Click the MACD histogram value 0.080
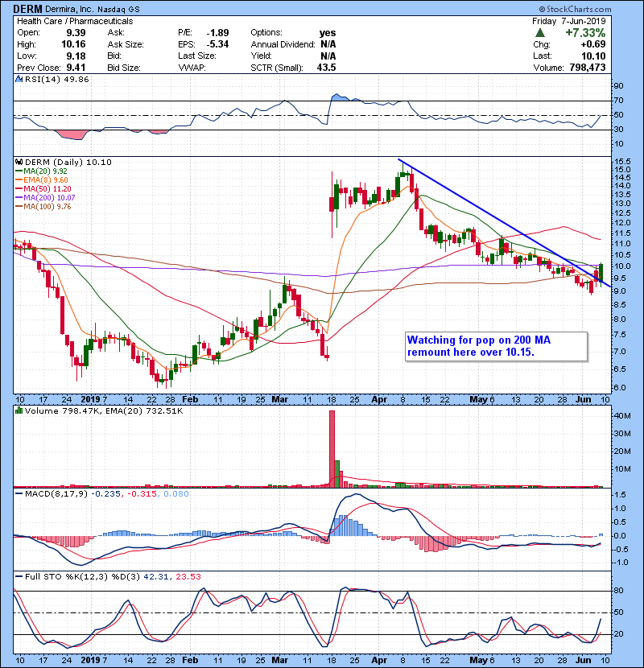Screen dimensions: 644x668 (x=176, y=494)
